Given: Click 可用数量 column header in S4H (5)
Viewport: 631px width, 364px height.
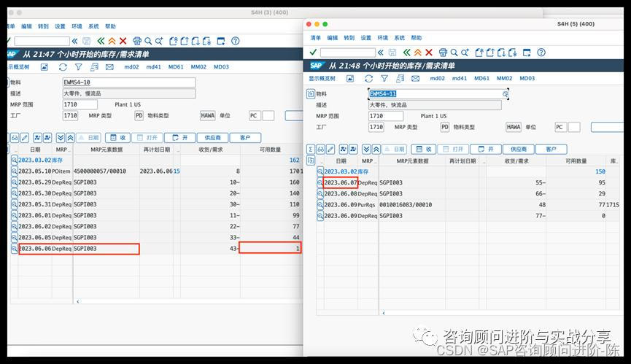Looking at the screenshot, I should tap(576, 161).
